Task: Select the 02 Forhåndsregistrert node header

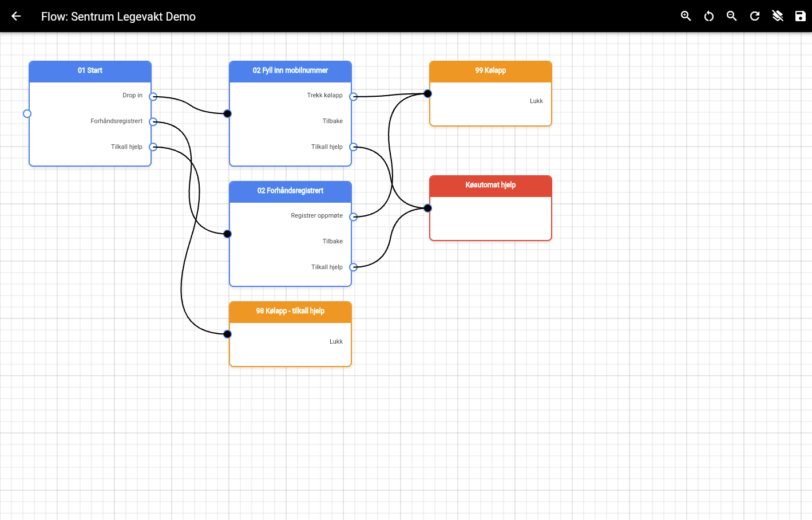Action: point(290,191)
